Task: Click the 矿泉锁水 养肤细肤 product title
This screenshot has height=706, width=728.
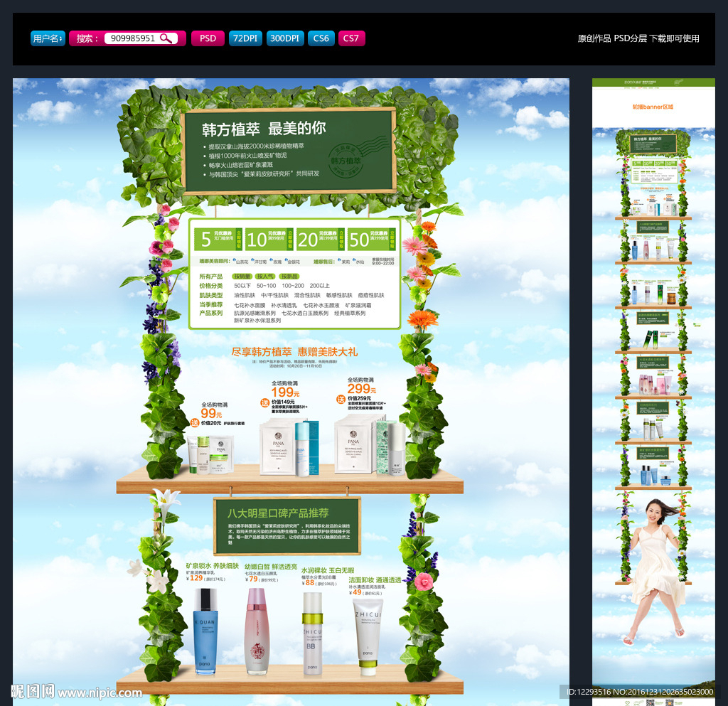Action: (212, 566)
